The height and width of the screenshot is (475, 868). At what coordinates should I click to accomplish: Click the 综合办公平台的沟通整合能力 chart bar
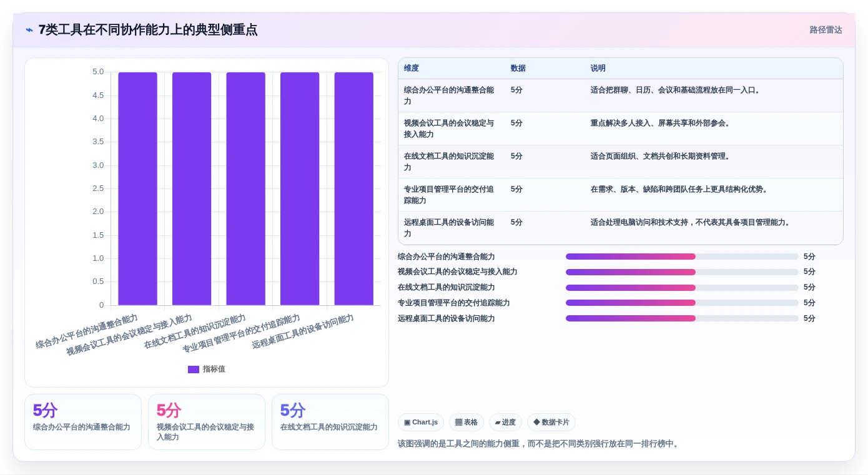click(137, 189)
